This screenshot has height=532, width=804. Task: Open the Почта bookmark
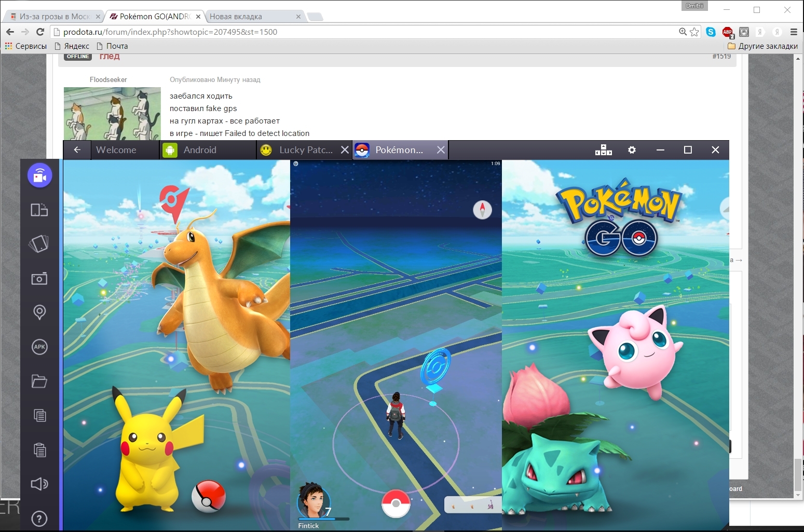coord(112,46)
